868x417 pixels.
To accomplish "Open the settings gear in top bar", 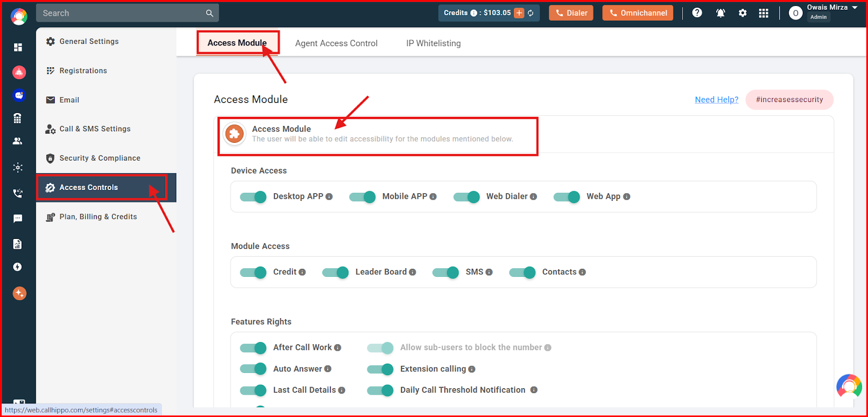I will click(x=743, y=13).
